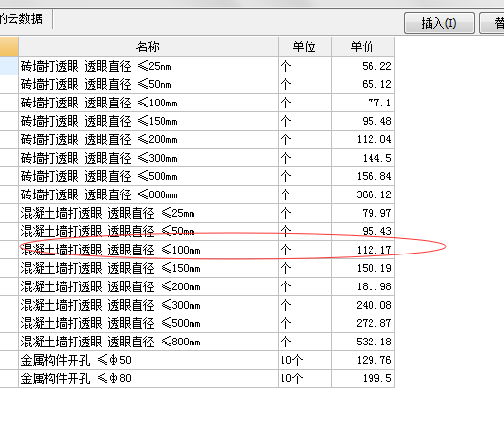The image size is (504, 448).
Task: Select row 砖墙打透眼 透眼直径 ≤50mm
Action: (x=206, y=84)
